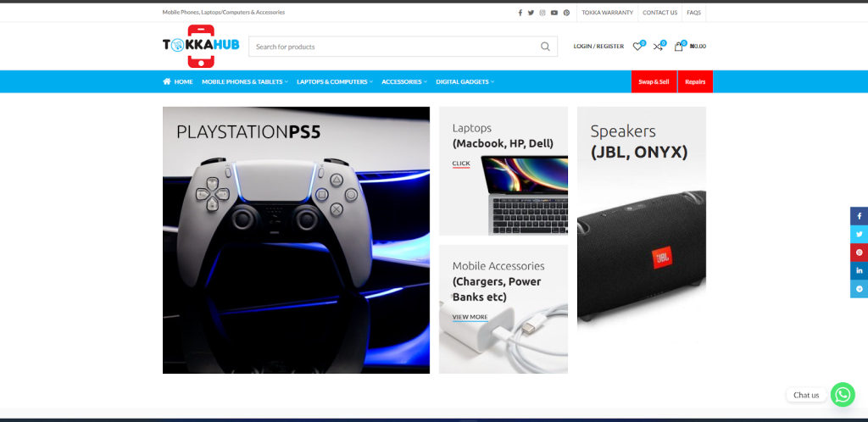Open the compare products shuffle icon
Viewport: 868px width, 422px height.
(x=658, y=47)
